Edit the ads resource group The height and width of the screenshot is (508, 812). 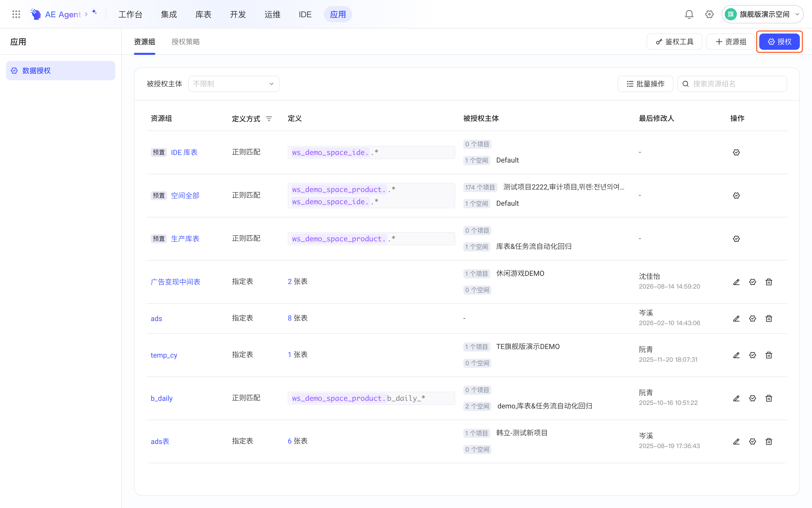pos(736,319)
